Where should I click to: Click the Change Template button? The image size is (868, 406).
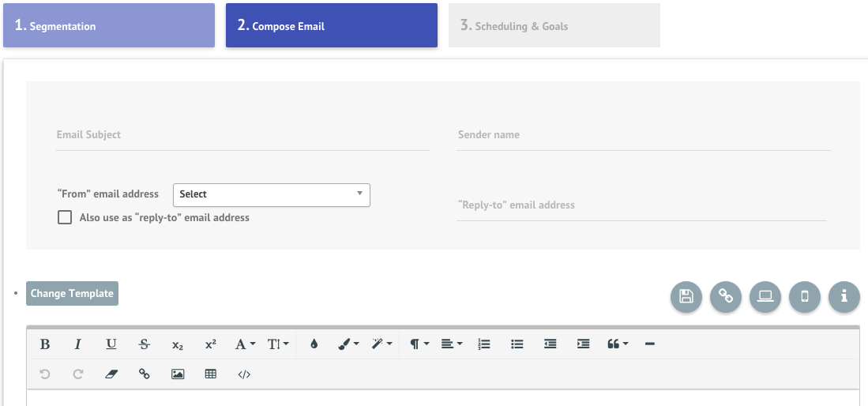click(x=72, y=294)
